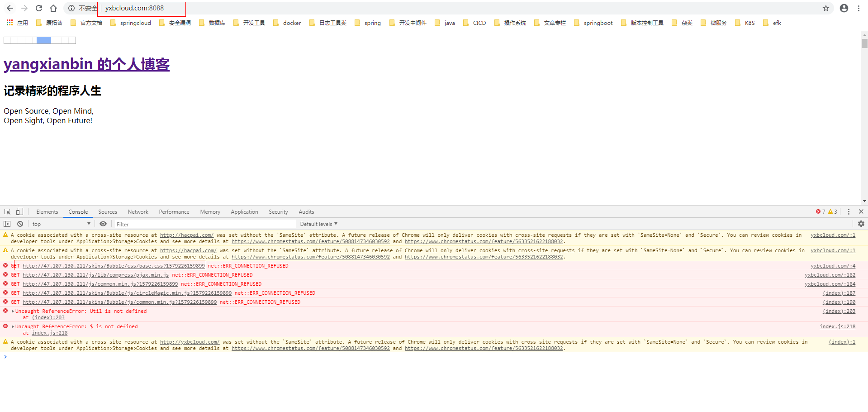The image size is (868, 412).
Task: Show the console sidebar panel
Action: click(x=7, y=224)
